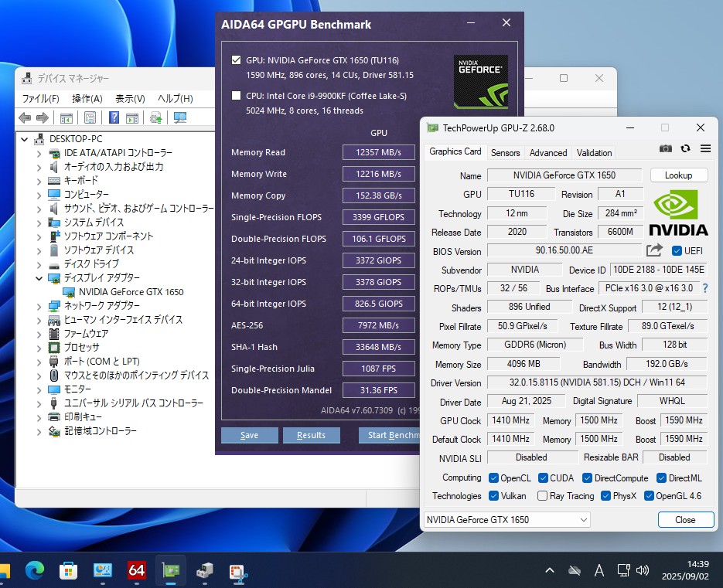Image resolution: width=723 pixels, height=588 pixels.
Task: Click the blue Help icon in Device Manager toolbar
Action: pos(114,117)
